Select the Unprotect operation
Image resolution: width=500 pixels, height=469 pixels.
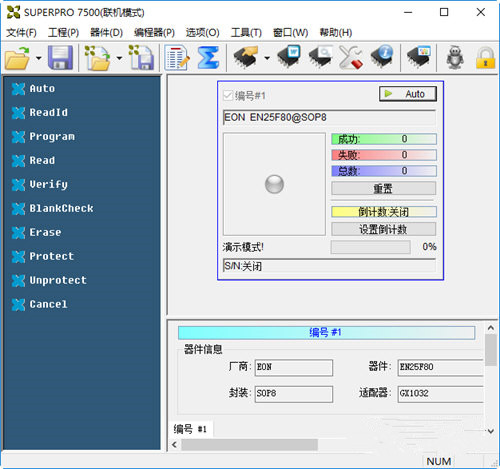[x=49, y=281]
